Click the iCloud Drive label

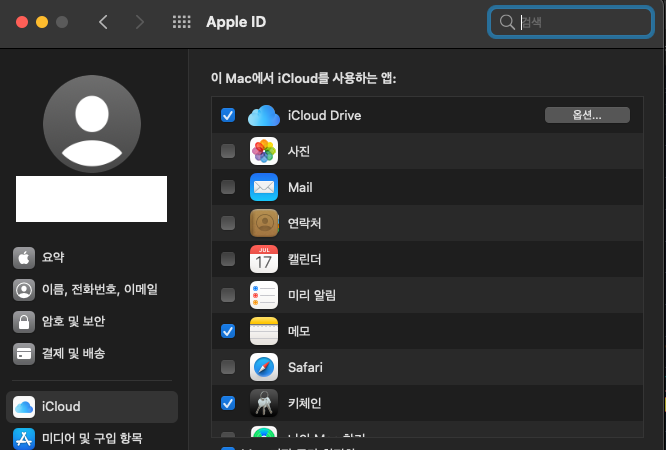pyautogui.click(x=325, y=116)
